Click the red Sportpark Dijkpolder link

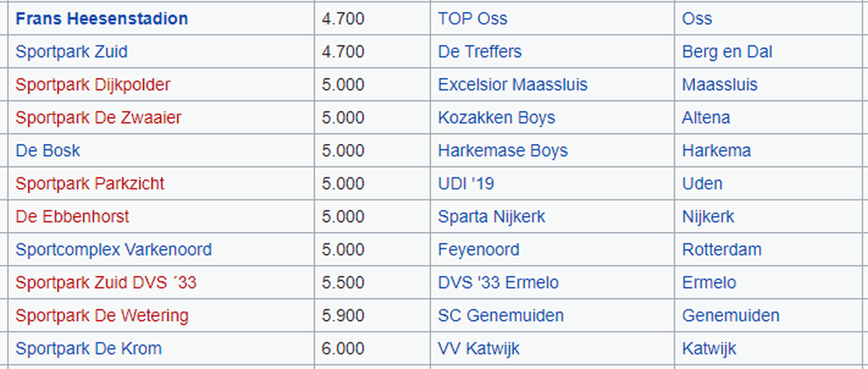pos(93,85)
